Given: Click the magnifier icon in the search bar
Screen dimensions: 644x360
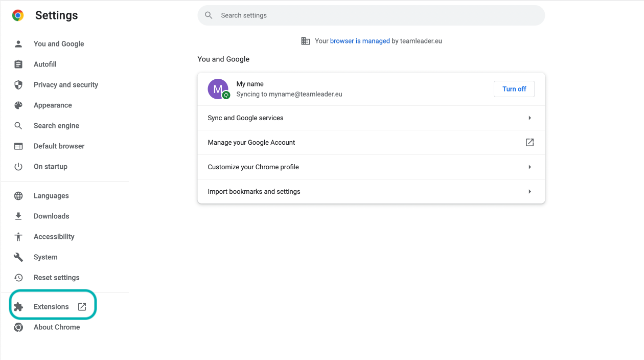Looking at the screenshot, I should [209, 15].
